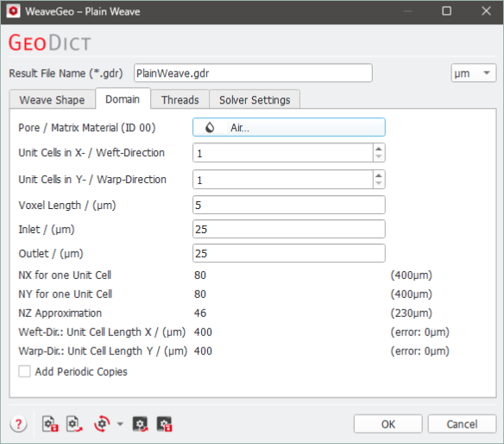Viewport: 504px width, 444px height.
Task: Open Pore / Matrix Material Air selector
Action: point(288,127)
